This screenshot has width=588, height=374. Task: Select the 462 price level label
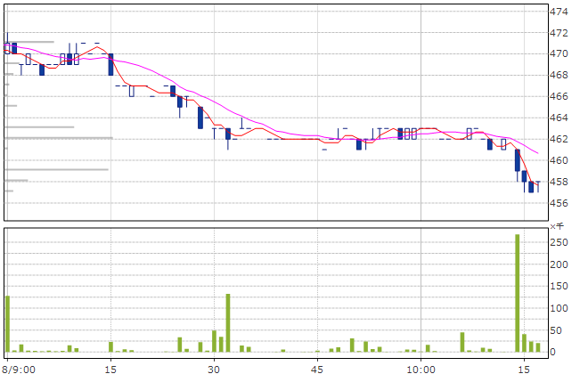point(559,139)
